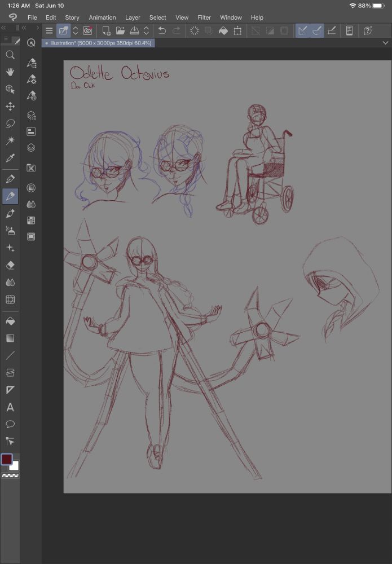Screen dimensions: 392x564
Task: Select the Fill bucket tool in tool palette
Action: [10, 321]
